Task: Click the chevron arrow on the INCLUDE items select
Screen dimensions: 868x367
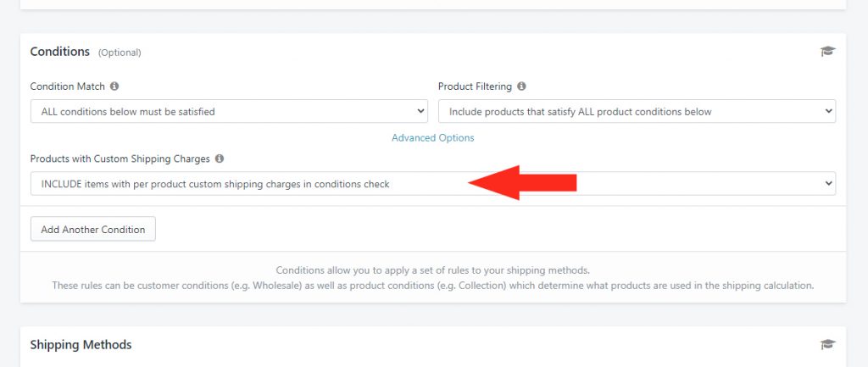Action: pyautogui.click(x=828, y=183)
